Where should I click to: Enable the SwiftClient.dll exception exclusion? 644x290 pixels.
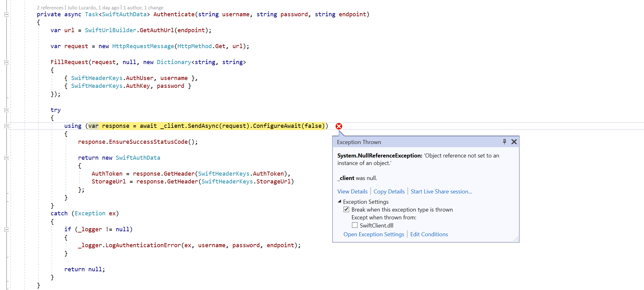pyautogui.click(x=355, y=225)
